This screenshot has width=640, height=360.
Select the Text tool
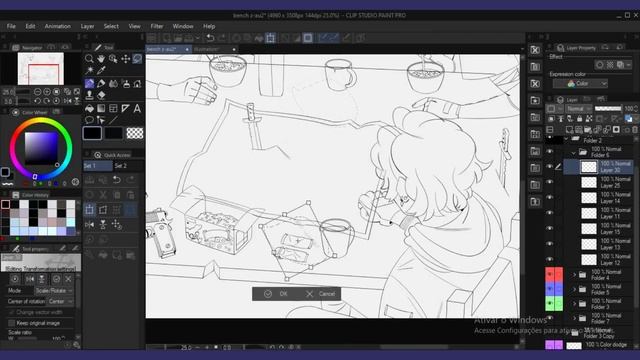[x=138, y=109]
